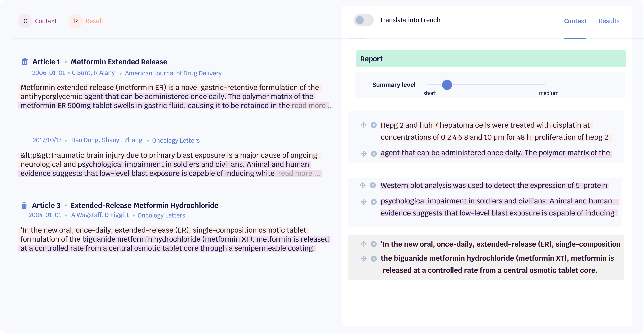Delete Article 3 with the trash icon
644x333 pixels.
tap(24, 205)
